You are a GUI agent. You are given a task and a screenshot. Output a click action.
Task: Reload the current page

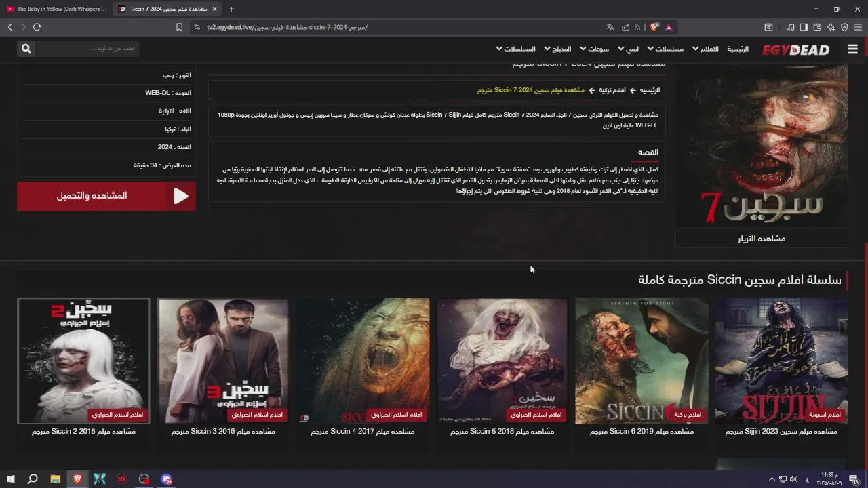coord(37,27)
